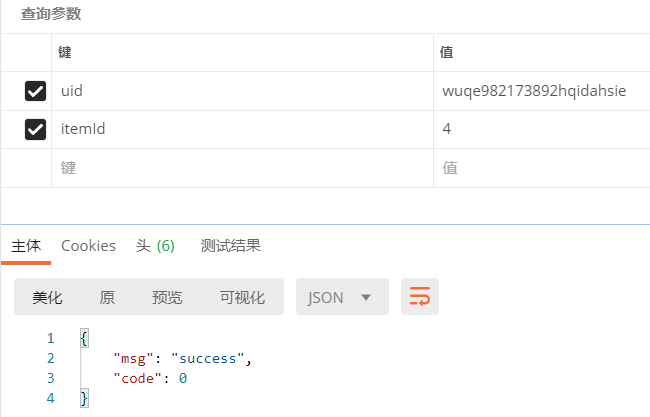Image resolution: width=650 pixels, height=417 pixels.
Task: Uncheck the uid parameter checkbox
Action: [35, 91]
